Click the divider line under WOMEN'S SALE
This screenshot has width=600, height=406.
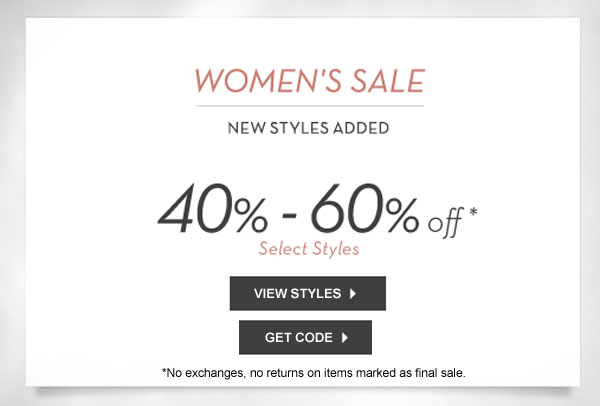(308, 105)
